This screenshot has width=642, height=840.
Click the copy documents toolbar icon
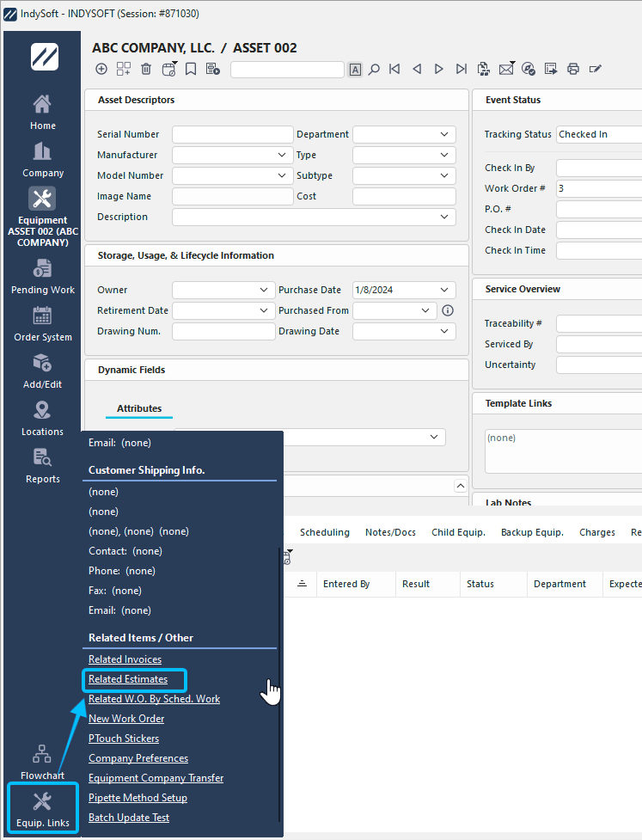coord(484,69)
